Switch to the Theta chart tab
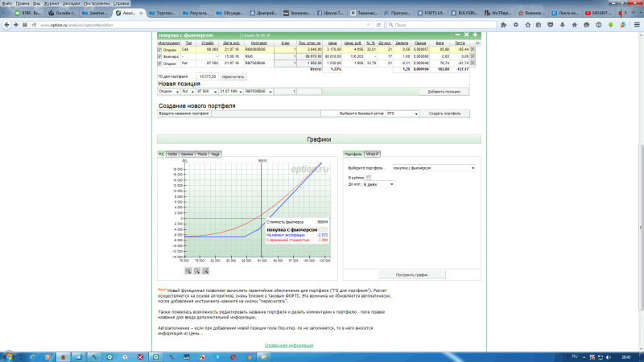Viewport: 644px width, 362px height. coord(202,154)
